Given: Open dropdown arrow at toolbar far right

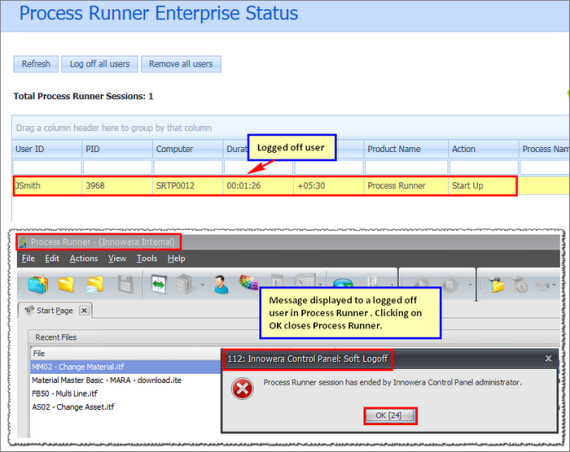Looking at the screenshot, I should click(554, 285).
